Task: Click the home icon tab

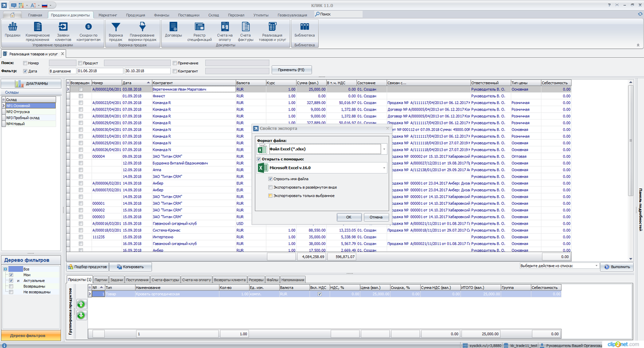Action: point(13,15)
